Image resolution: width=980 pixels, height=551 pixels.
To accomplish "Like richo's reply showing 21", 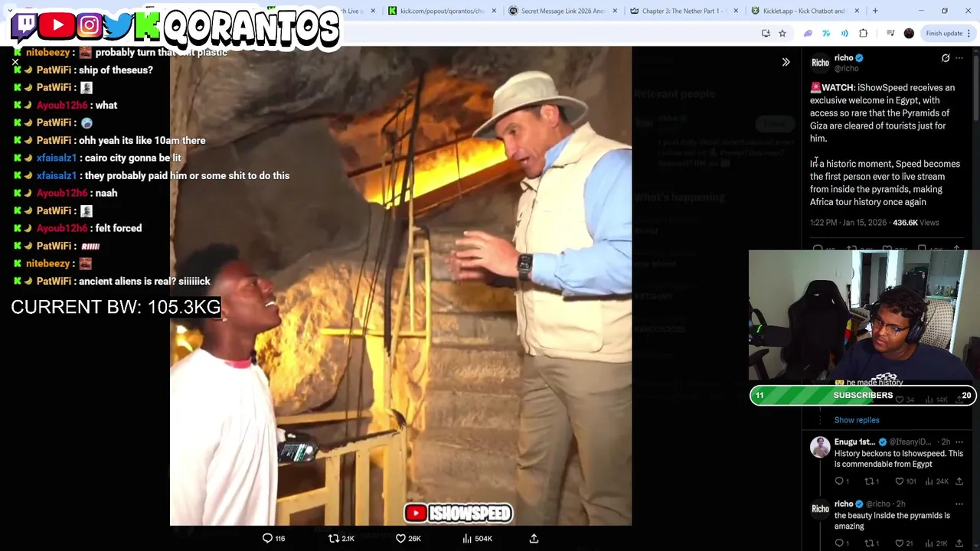I will coord(903,543).
